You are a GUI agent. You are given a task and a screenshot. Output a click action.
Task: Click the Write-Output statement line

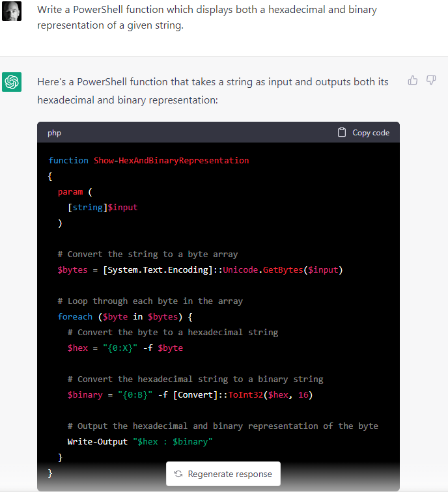pos(140,441)
